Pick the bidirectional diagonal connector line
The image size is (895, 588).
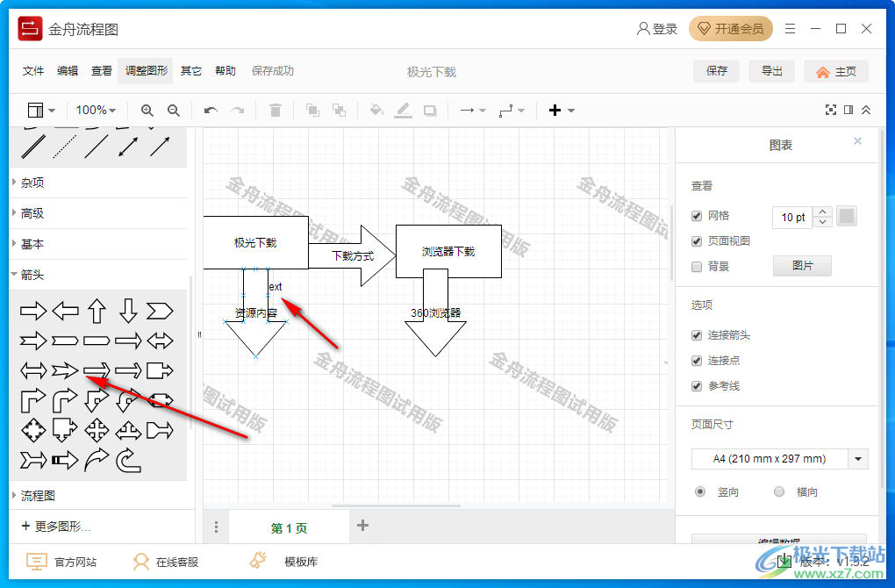pos(128,147)
